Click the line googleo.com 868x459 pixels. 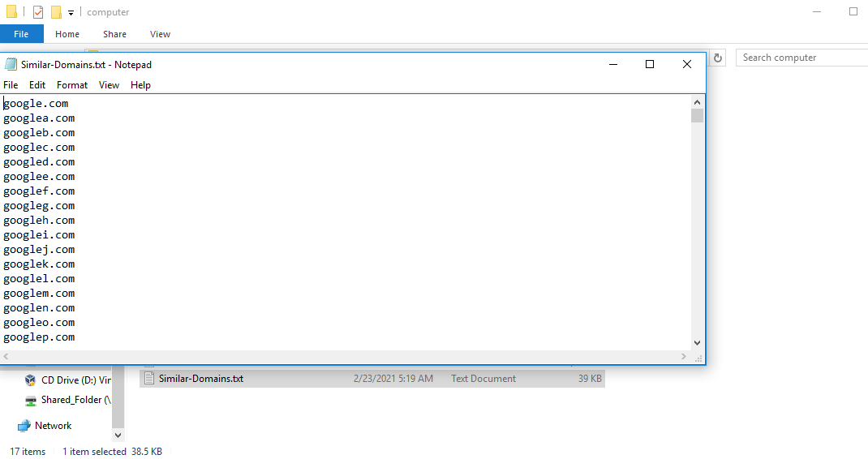coord(39,323)
